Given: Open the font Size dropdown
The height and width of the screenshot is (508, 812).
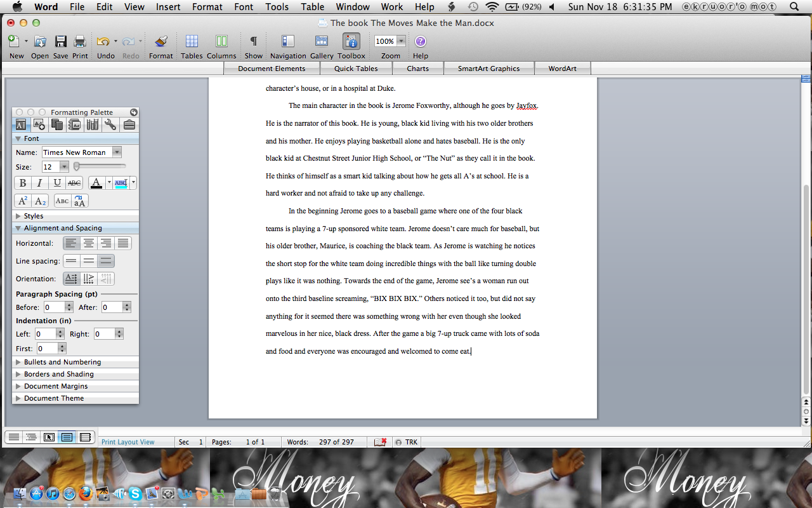Looking at the screenshot, I should [64, 166].
